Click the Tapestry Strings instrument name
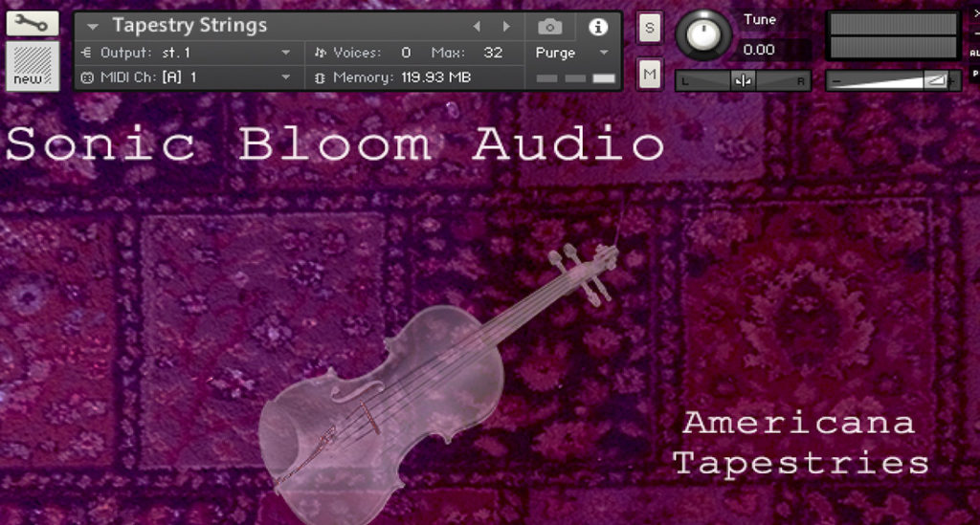The image size is (980, 525). click(189, 25)
